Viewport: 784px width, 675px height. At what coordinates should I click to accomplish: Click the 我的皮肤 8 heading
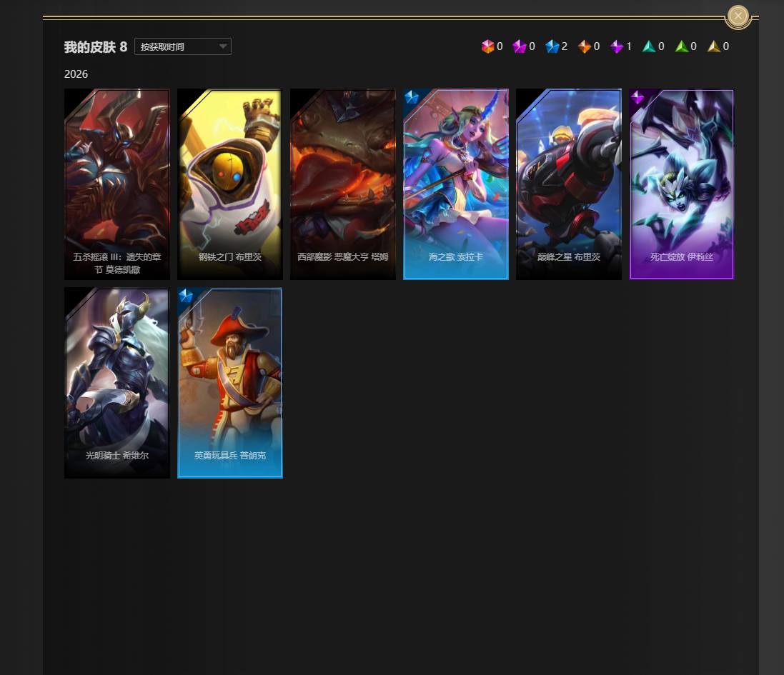[x=96, y=47]
